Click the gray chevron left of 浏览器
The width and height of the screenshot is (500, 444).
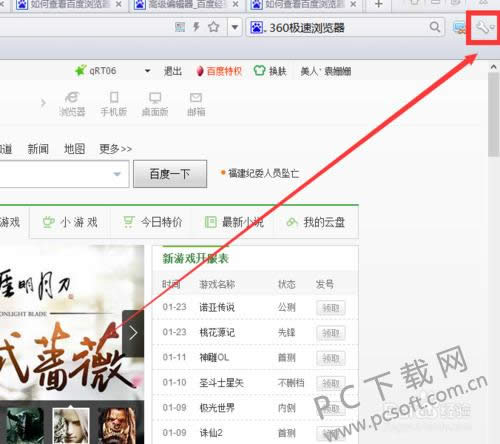(x=43, y=103)
